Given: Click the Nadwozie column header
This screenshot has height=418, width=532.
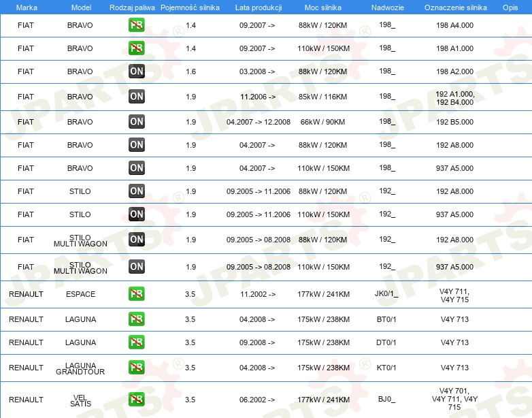Looking at the screenshot, I should 388,7.
